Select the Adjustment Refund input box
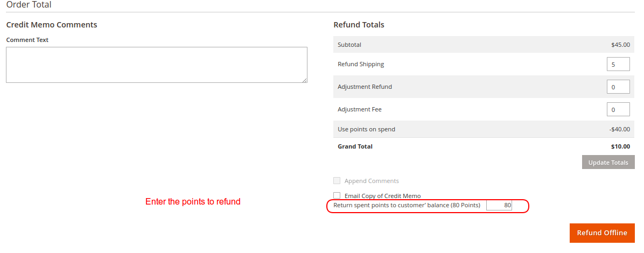644x253 pixels. tap(618, 87)
